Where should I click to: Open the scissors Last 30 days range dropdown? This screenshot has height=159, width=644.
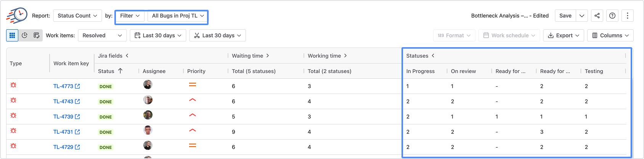pos(217,35)
